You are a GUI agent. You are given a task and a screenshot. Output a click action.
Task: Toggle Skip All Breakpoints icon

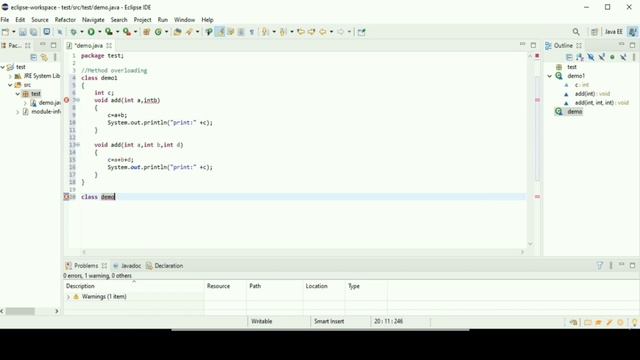pyautogui.click(x=60, y=32)
